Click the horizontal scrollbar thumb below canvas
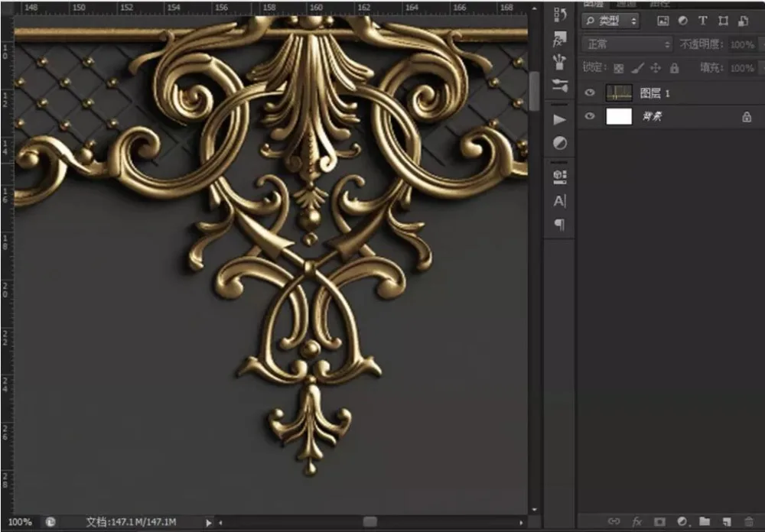 coord(369,522)
